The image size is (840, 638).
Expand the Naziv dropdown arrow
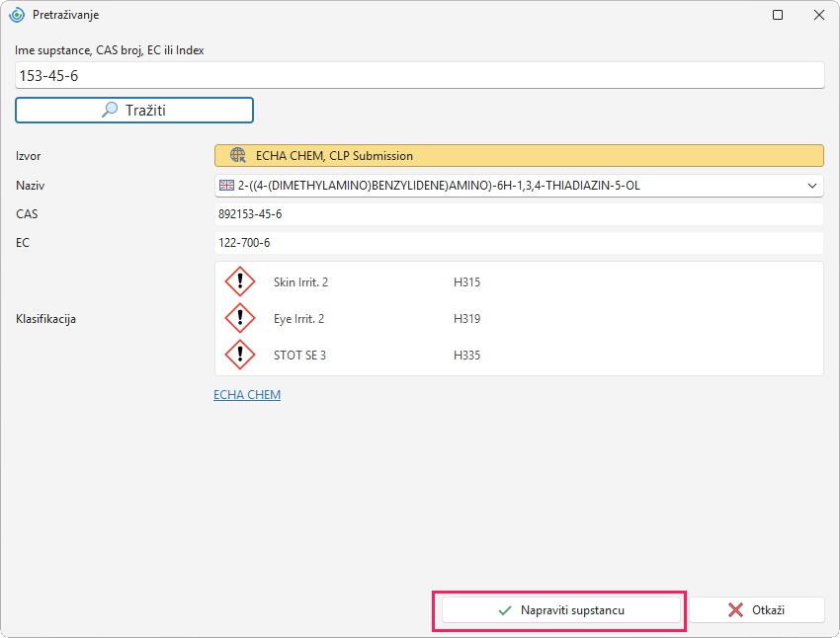pyautogui.click(x=812, y=186)
